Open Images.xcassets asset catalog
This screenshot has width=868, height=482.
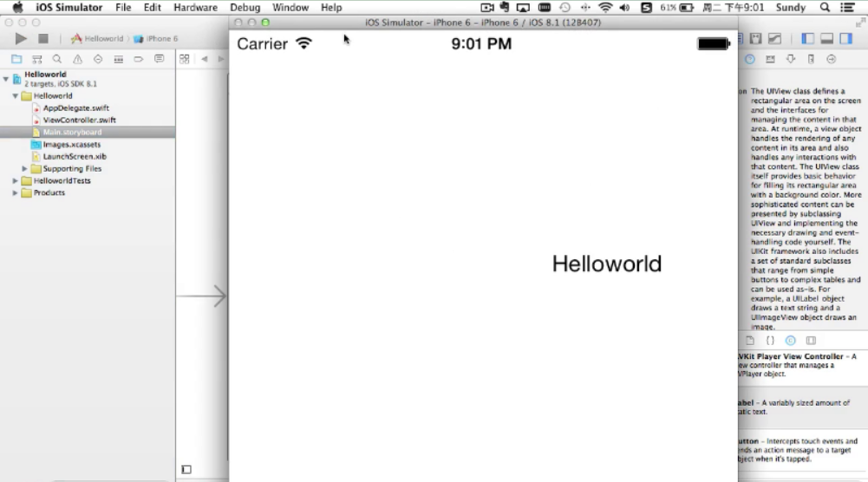(x=72, y=145)
